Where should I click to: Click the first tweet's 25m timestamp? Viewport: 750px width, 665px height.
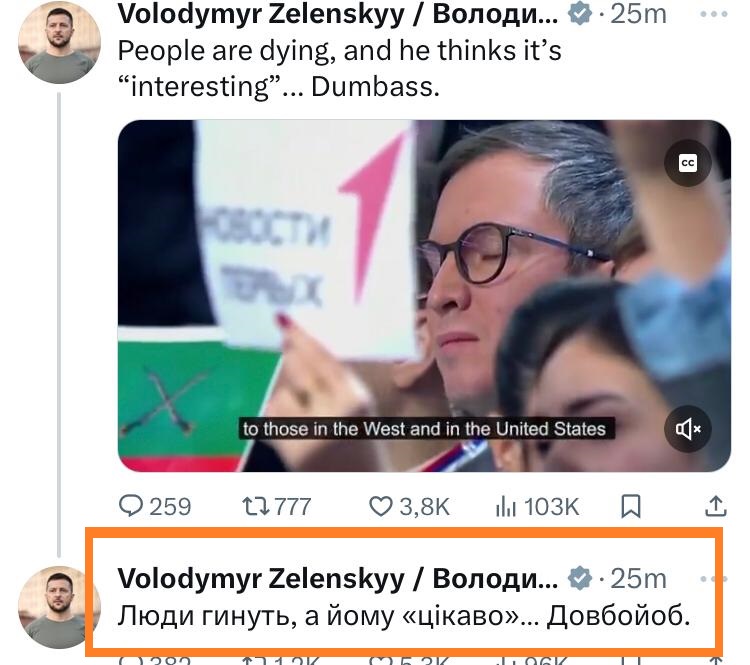(639, 15)
